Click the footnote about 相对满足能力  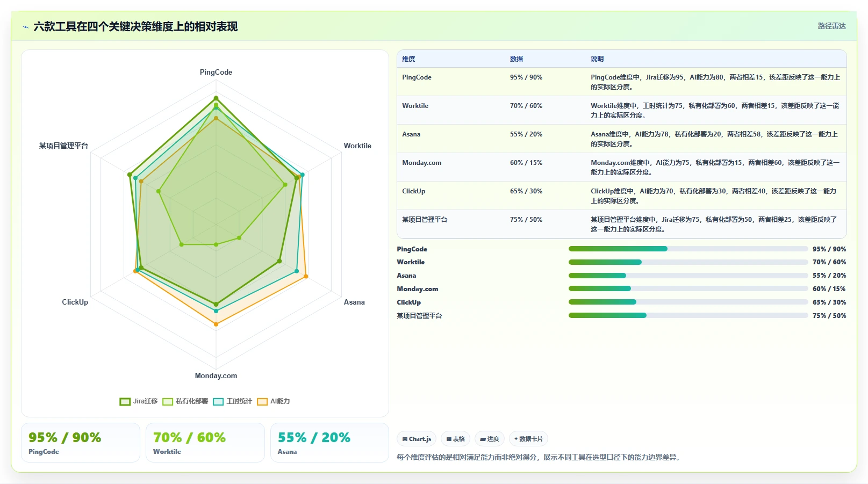[x=540, y=458]
